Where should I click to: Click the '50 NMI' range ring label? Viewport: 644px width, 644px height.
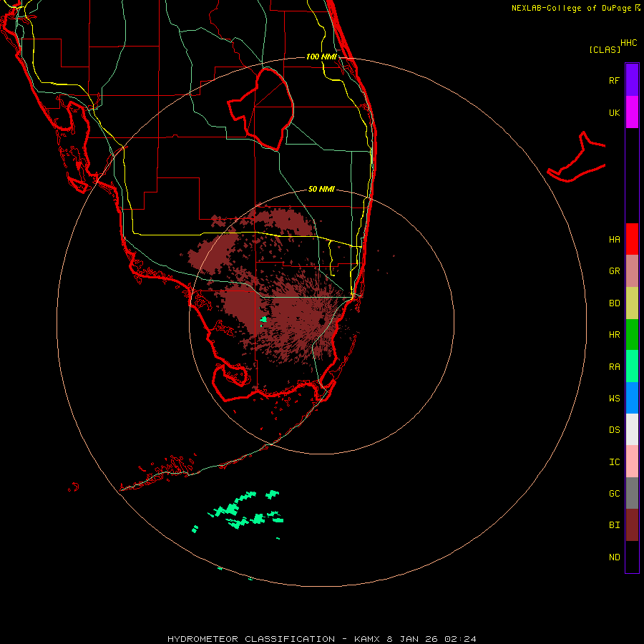click(x=321, y=189)
